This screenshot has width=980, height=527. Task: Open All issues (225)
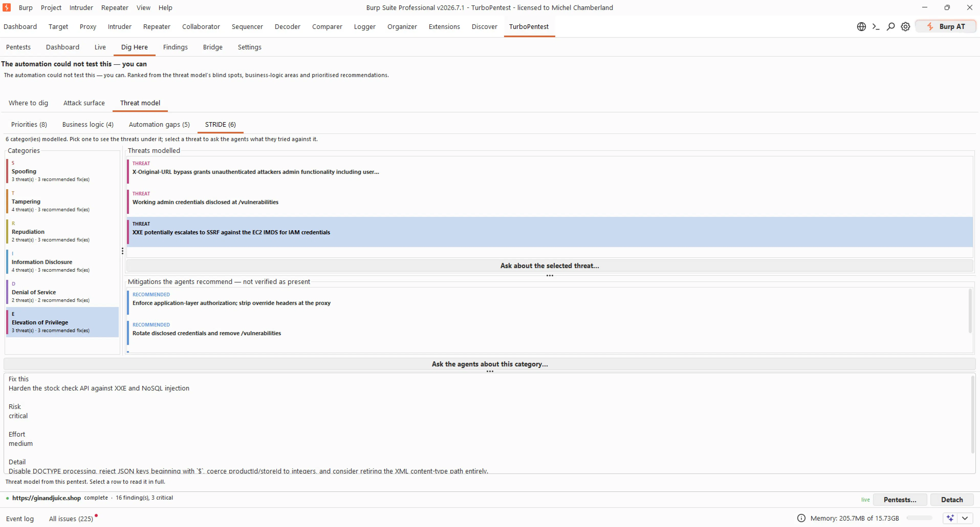point(71,519)
